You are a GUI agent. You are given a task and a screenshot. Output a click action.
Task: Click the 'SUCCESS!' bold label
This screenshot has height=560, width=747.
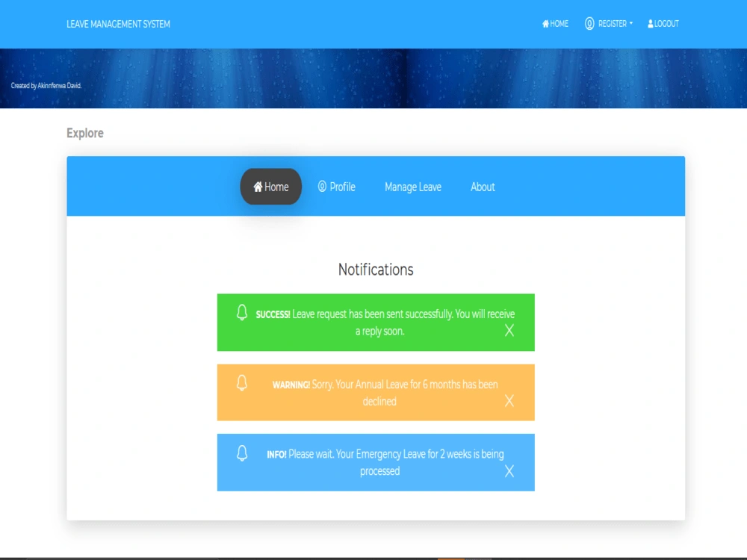[x=273, y=314]
